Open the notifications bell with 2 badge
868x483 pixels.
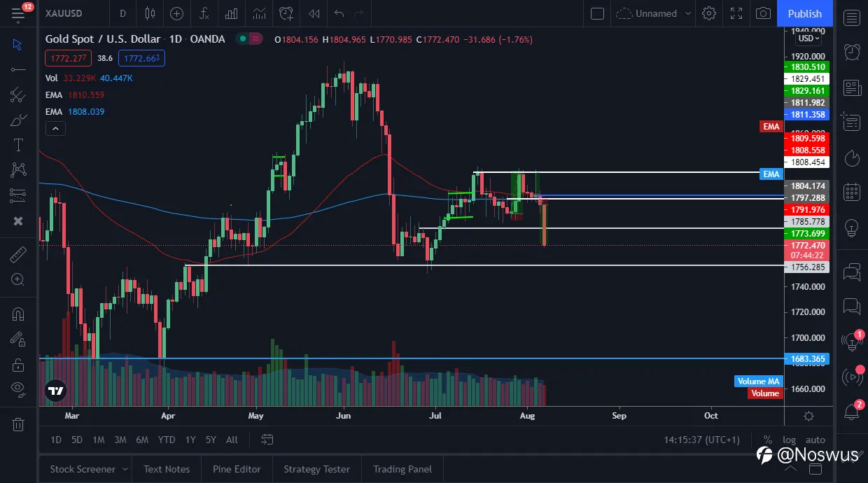pos(852,412)
